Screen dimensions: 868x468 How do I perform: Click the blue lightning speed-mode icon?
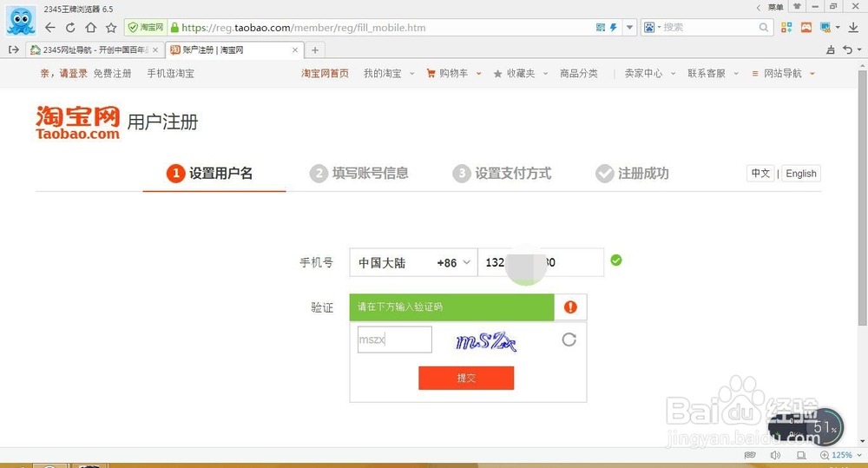614,27
